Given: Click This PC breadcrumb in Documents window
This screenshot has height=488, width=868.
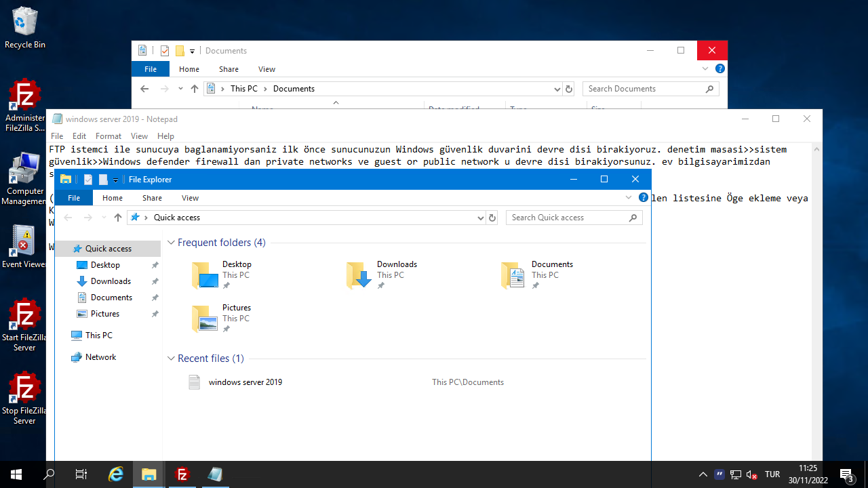Looking at the screenshot, I should (x=244, y=89).
